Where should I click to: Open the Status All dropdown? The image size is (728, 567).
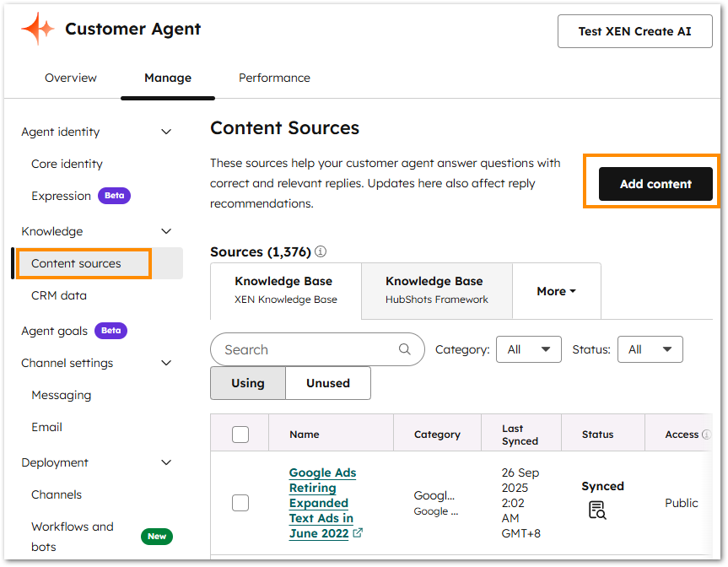click(x=650, y=348)
